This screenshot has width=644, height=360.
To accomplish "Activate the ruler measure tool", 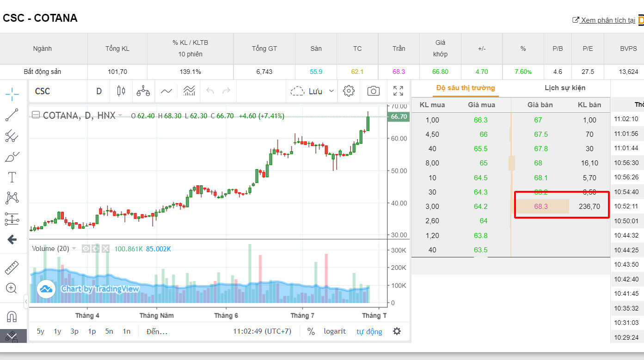I will [12, 268].
